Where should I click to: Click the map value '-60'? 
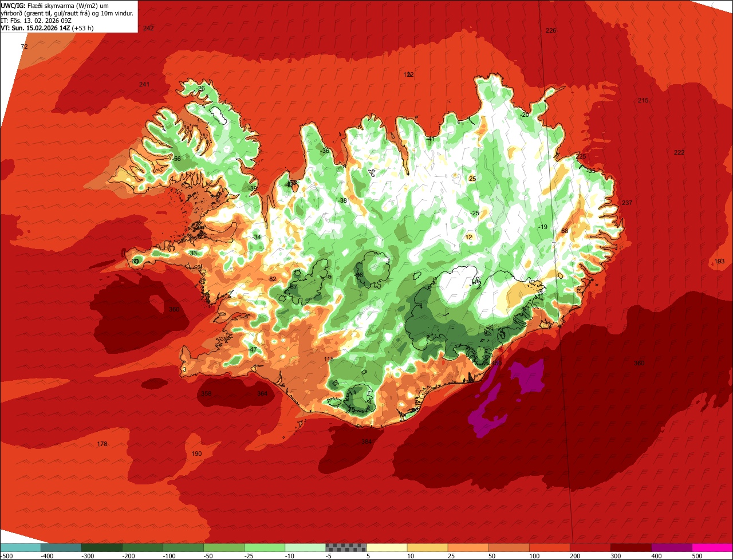pyautogui.click(x=135, y=261)
